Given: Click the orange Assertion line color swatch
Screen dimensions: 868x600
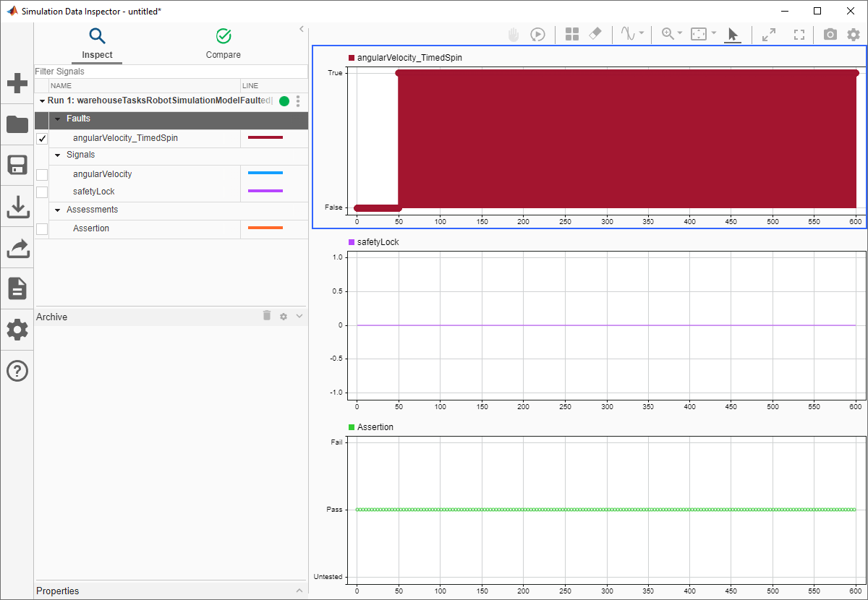Looking at the screenshot, I should pos(265,228).
